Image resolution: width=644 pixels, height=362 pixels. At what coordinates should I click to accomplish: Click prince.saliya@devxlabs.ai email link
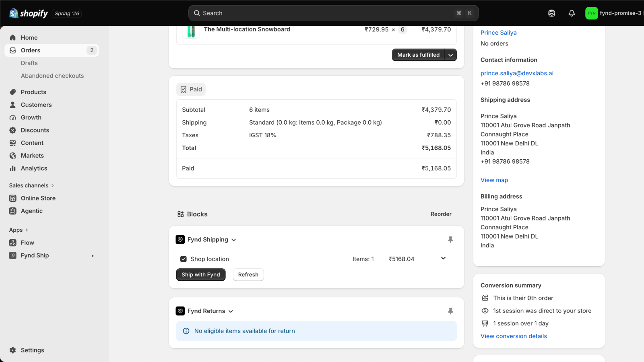tap(517, 73)
